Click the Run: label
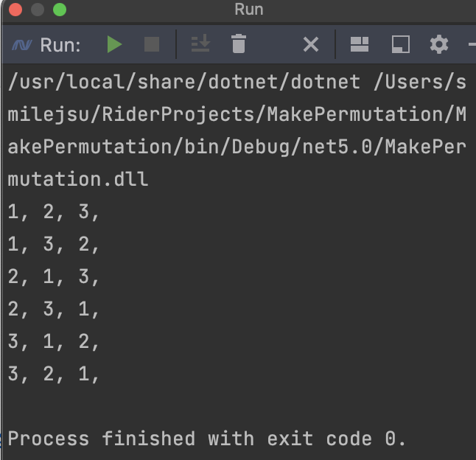Viewport: 476px width, 460px height. (x=60, y=45)
